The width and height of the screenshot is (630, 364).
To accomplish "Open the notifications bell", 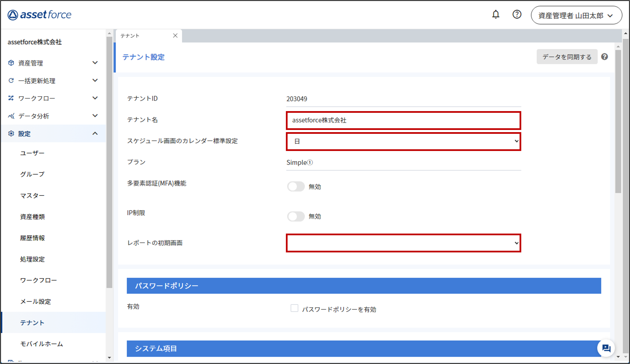I will pos(495,14).
